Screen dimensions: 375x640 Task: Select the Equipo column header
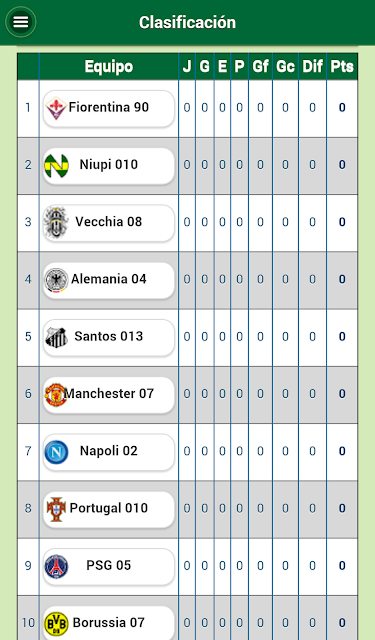[x=109, y=66]
